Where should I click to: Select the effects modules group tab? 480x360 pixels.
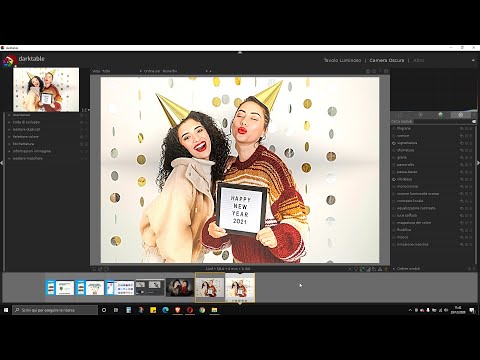click(x=460, y=115)
